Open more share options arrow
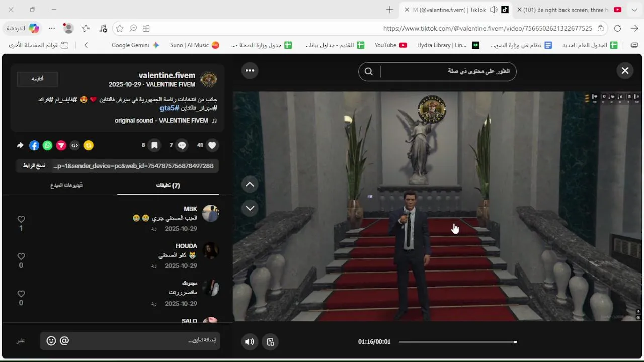 pyautogui.click(x=20, y=145)
